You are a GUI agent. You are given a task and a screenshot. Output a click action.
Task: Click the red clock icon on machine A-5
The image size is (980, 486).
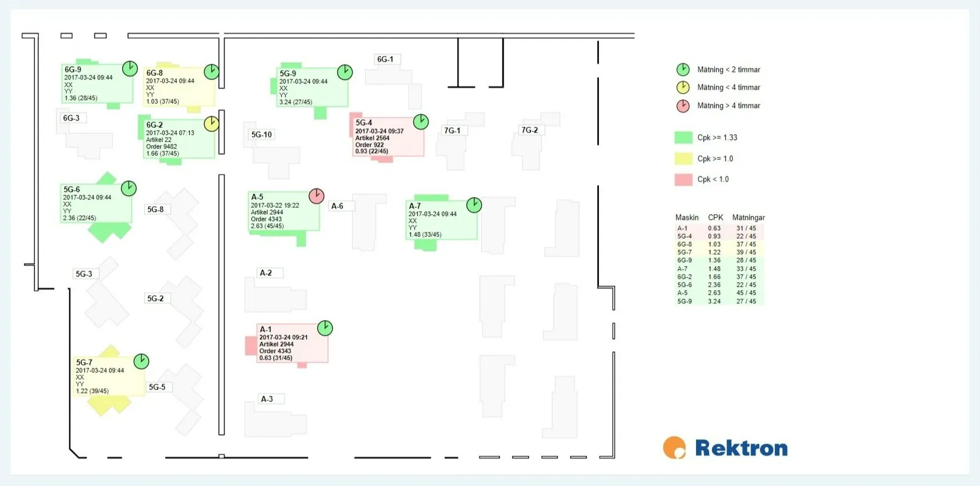[x=317, y=196]
